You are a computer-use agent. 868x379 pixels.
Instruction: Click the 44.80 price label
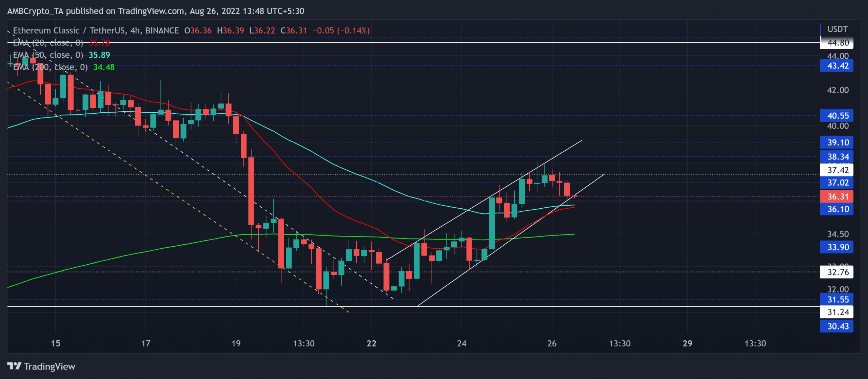tap(836, 43)
